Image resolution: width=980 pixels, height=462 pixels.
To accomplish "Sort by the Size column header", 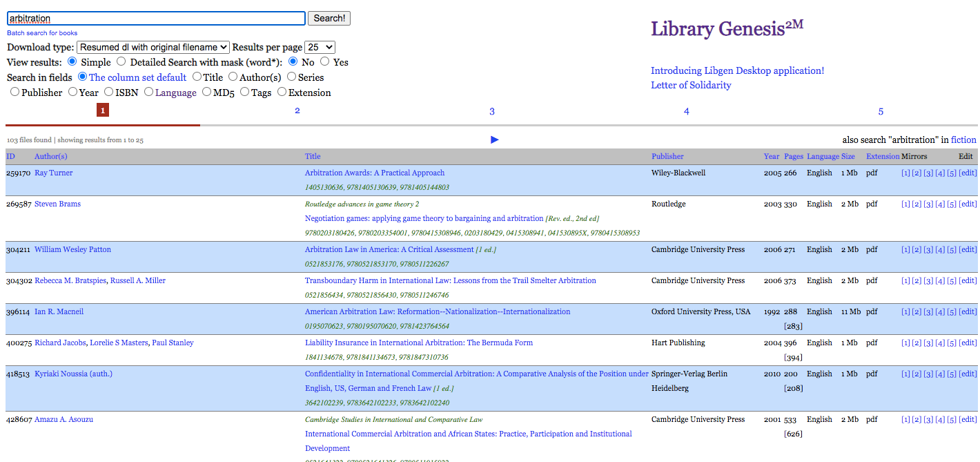I will [x=848, y=156].
